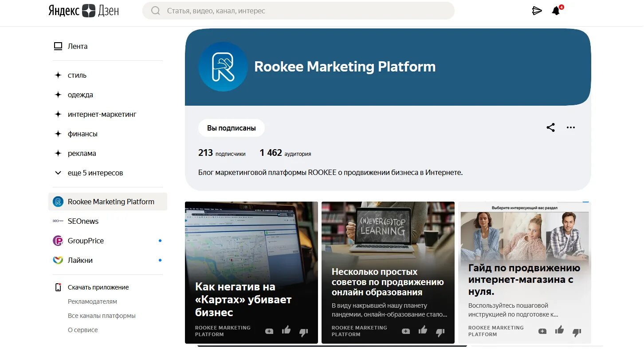Click the 1 462 аудитория count
644x349 pixels.
(285, 153)
